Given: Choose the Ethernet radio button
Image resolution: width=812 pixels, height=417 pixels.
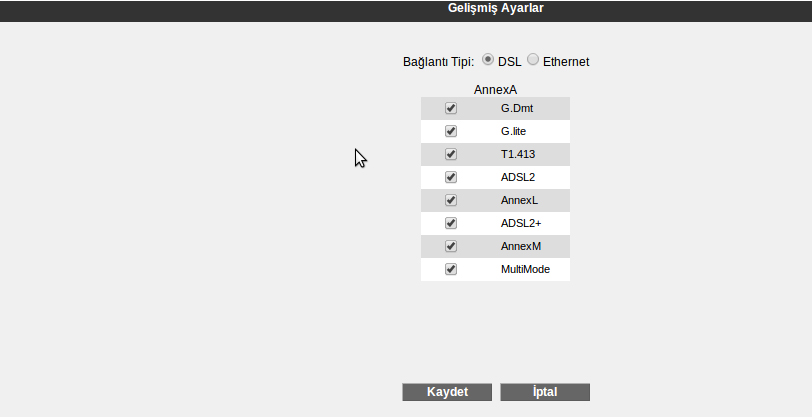Looking at the screenshot, I should coord(533,59).
